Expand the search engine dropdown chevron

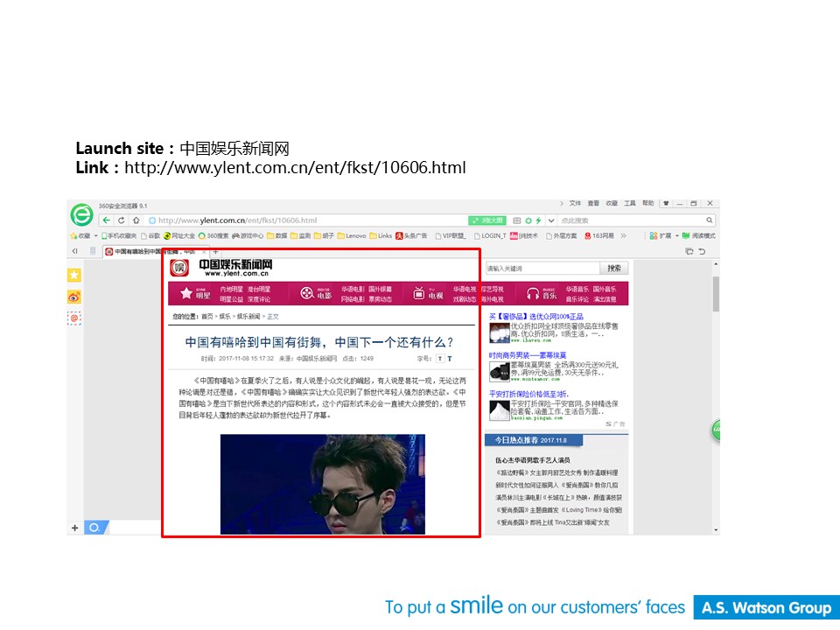[x=549, y=220]
